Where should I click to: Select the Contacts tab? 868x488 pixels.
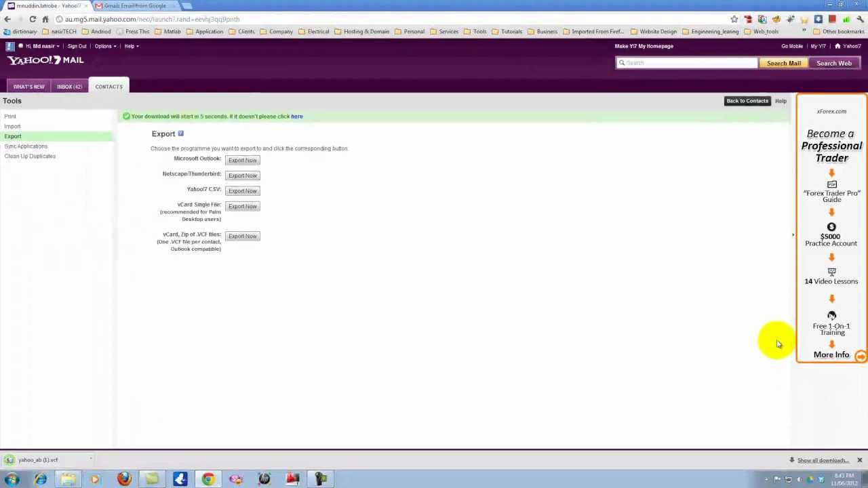point(108,87)
